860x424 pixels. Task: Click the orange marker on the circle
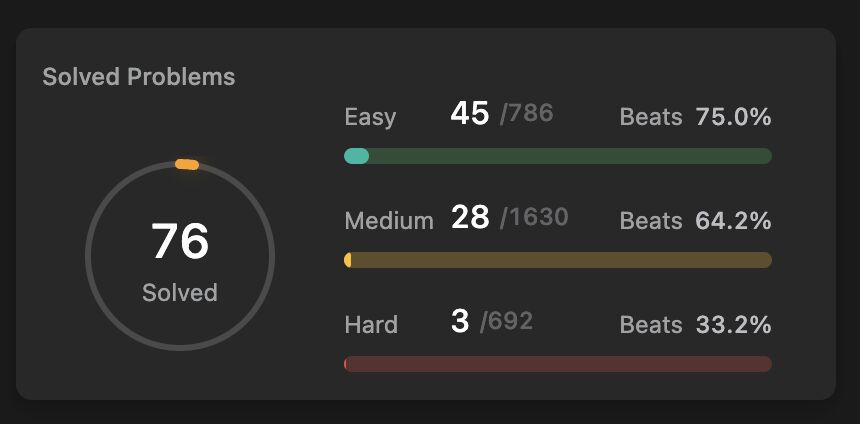[x=186, y=164]
